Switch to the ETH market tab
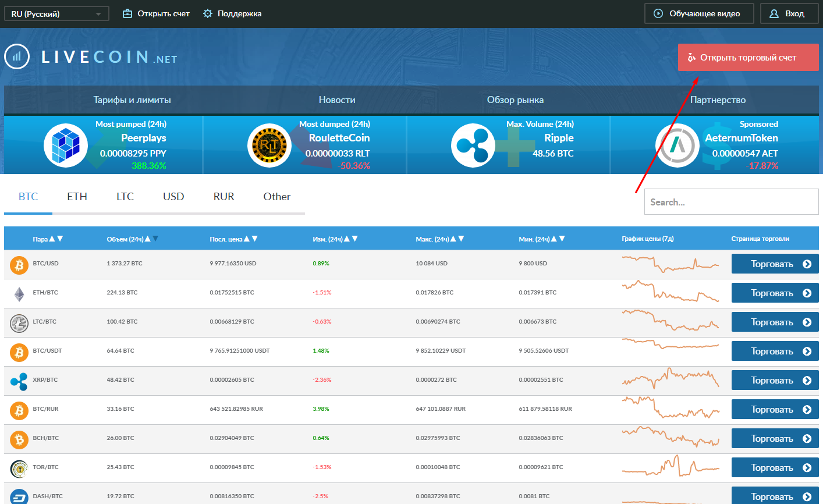The height and width of the screenshot is (504, 823). [77, 197]
